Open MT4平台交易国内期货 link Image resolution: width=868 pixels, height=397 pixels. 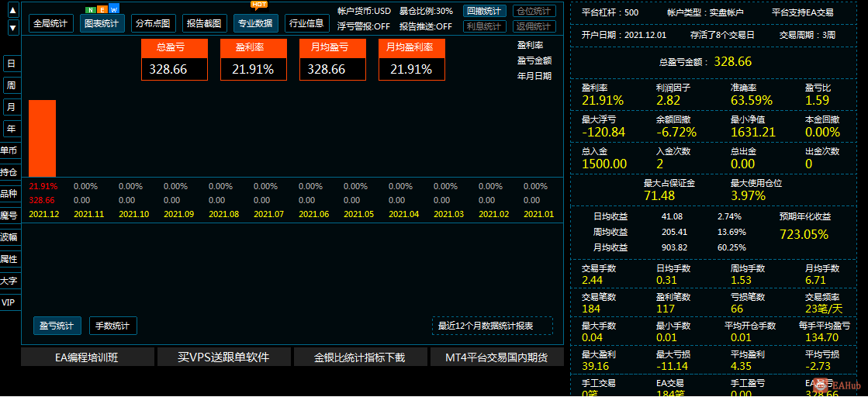click(x=496, y=357)
